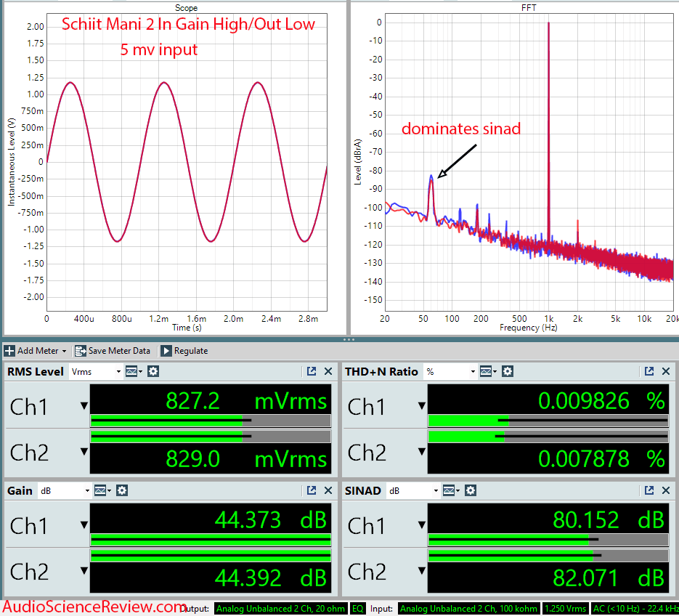Click the Analog Unbalanced 2 Ch, 100 kohm input status

[468, 609]
